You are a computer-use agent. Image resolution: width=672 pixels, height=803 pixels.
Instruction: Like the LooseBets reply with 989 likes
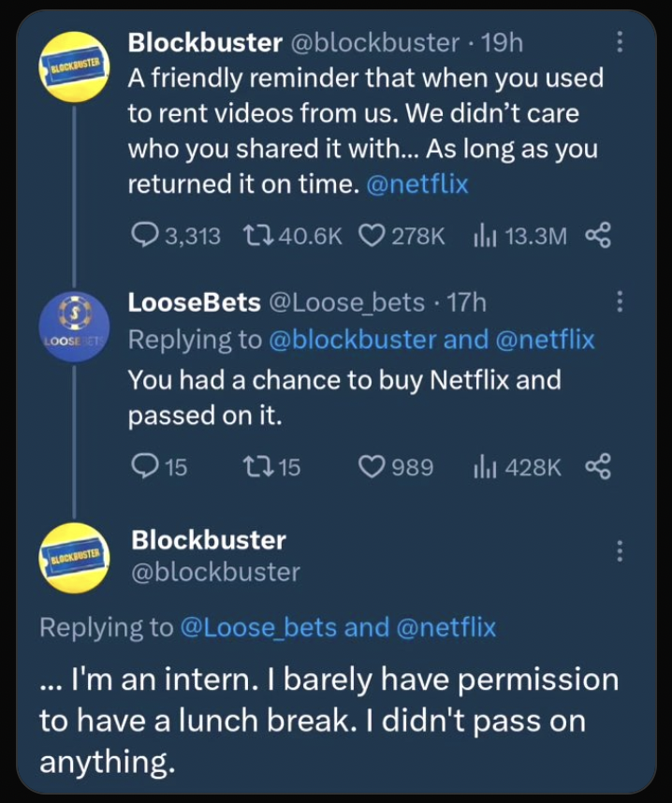click(x=372, y=465)
